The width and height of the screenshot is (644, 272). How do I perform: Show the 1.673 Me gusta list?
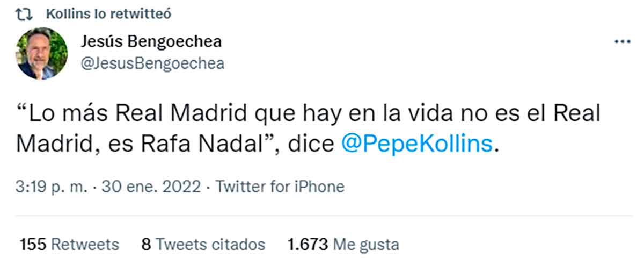[343, 245]
